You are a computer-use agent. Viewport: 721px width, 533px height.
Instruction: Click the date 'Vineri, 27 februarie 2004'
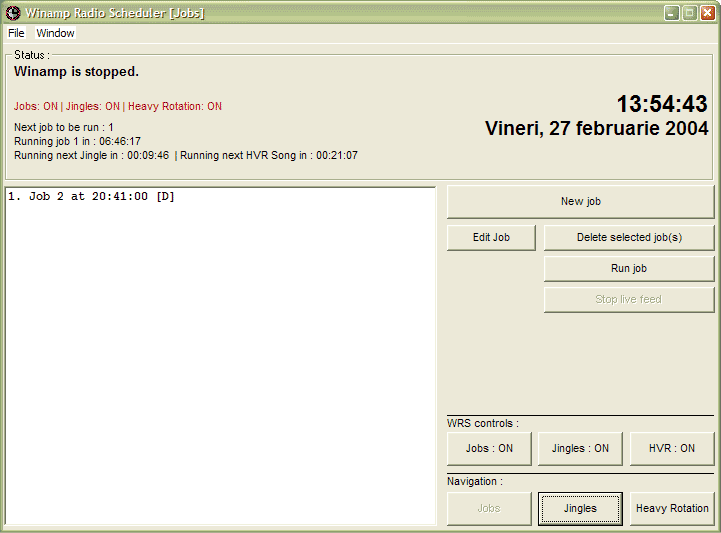(x=596, y=128)
